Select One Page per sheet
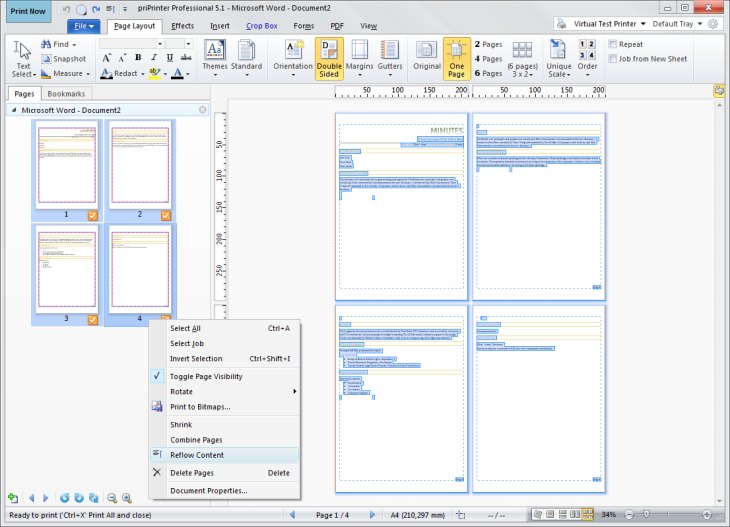Screen dimensions: 730x527 456,59
